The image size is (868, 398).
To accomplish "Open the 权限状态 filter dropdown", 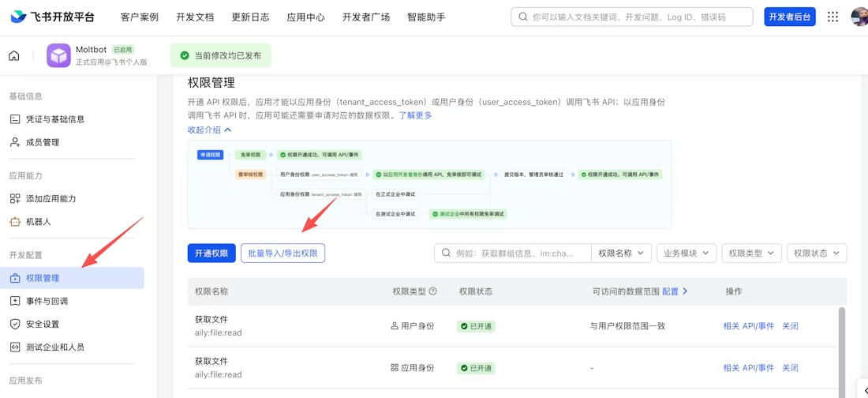I will tap(817, 253).
